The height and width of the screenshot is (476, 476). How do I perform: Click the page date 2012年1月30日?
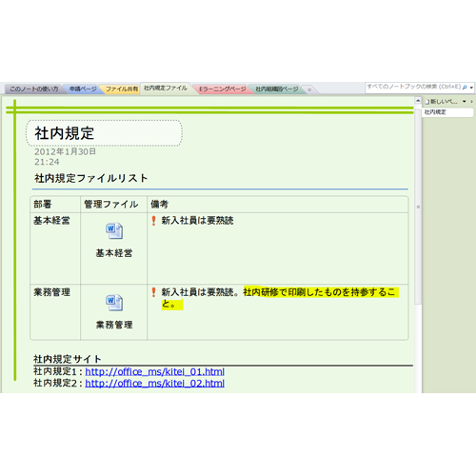[65, 151]
